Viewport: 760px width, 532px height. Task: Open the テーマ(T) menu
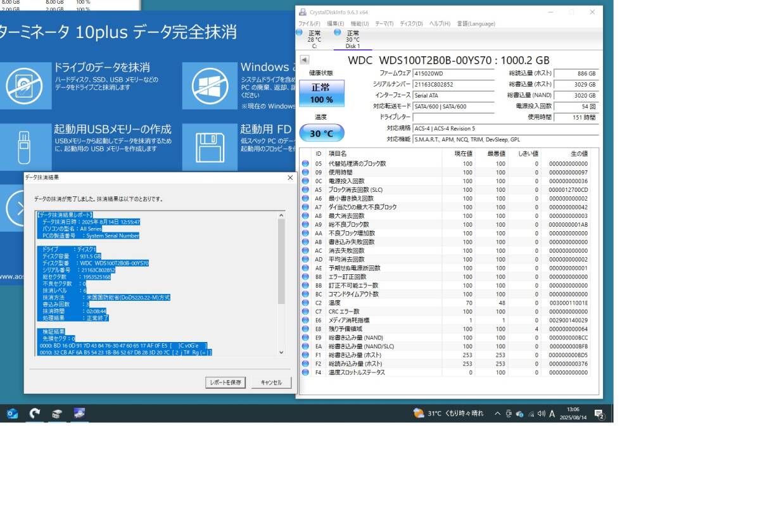point(384,23)
